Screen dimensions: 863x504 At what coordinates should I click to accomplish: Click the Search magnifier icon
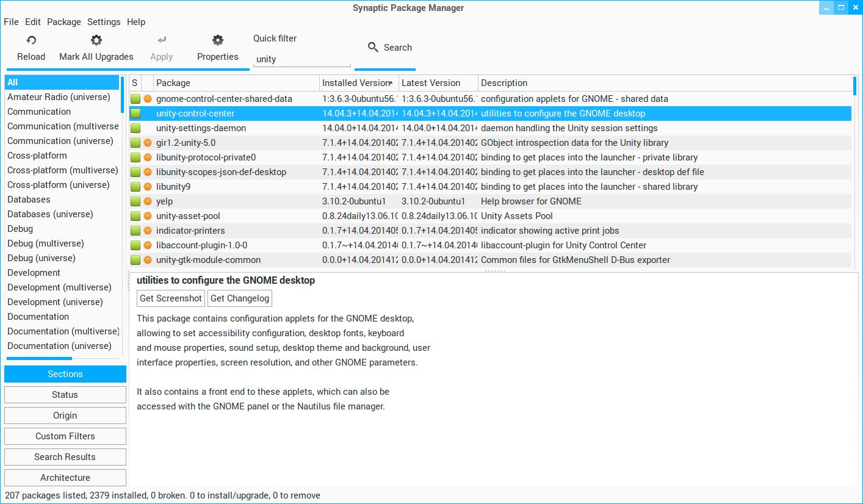373,48
